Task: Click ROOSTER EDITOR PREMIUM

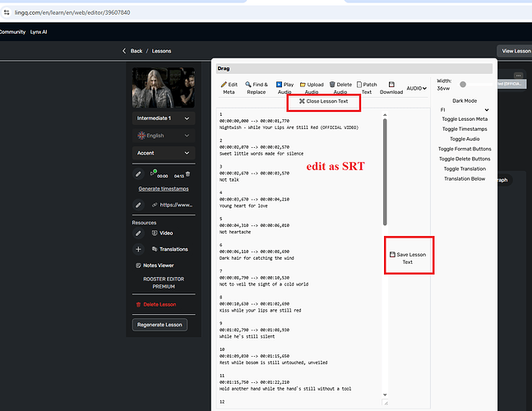Action: coord(164,283)
